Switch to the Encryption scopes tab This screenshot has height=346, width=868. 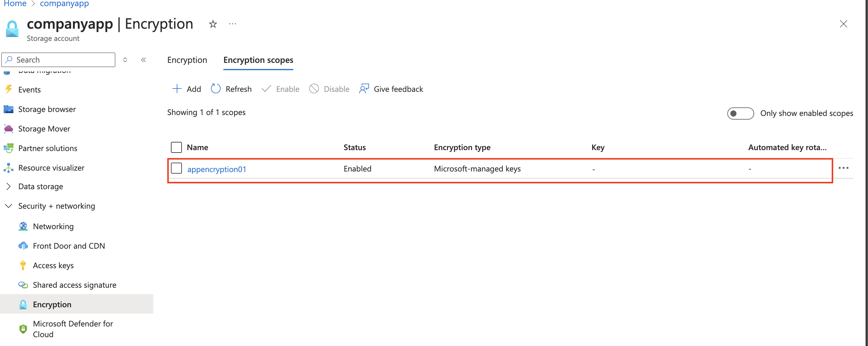(x=258, y=60)
